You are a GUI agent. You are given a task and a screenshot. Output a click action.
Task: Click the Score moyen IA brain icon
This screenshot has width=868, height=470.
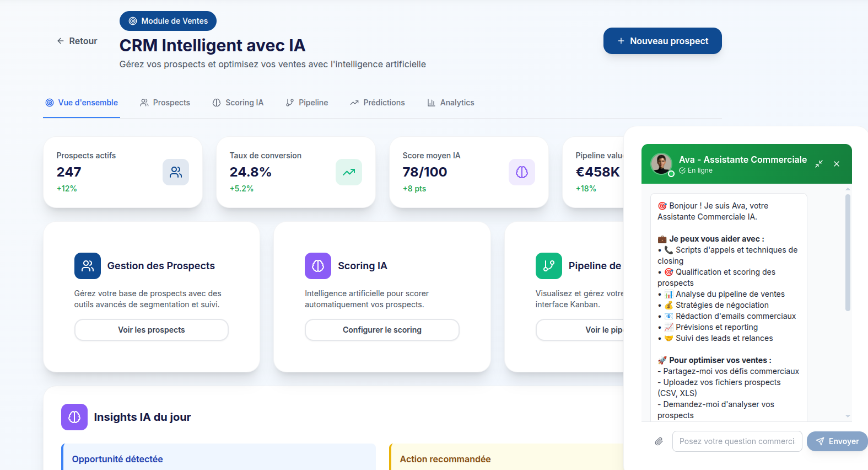(x=522, y=172)
